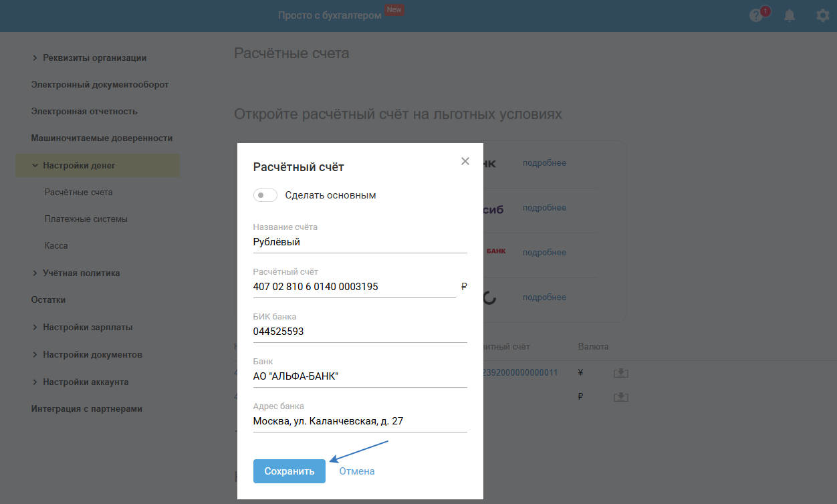
Task: Open the settings gear icon
Action: (822, 15)
